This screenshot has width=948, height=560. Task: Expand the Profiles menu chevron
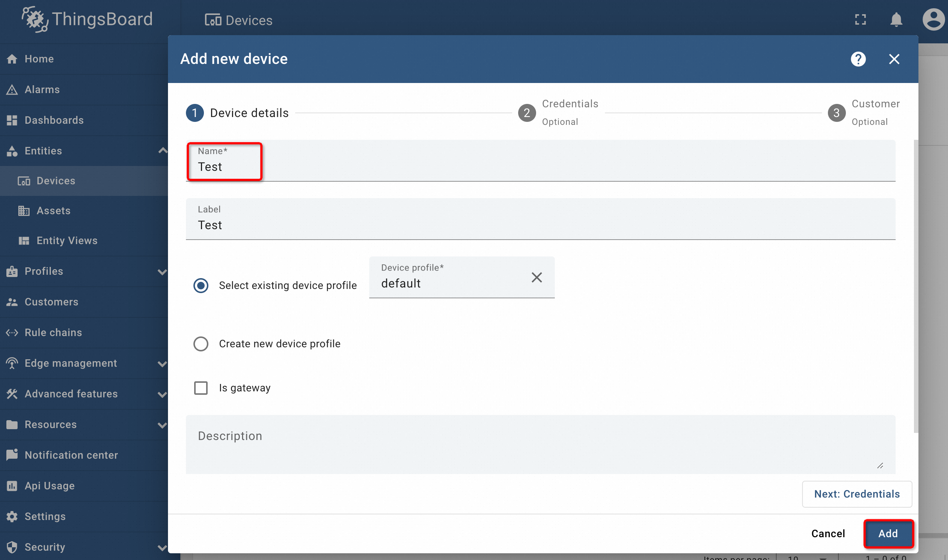click(162, 272)
